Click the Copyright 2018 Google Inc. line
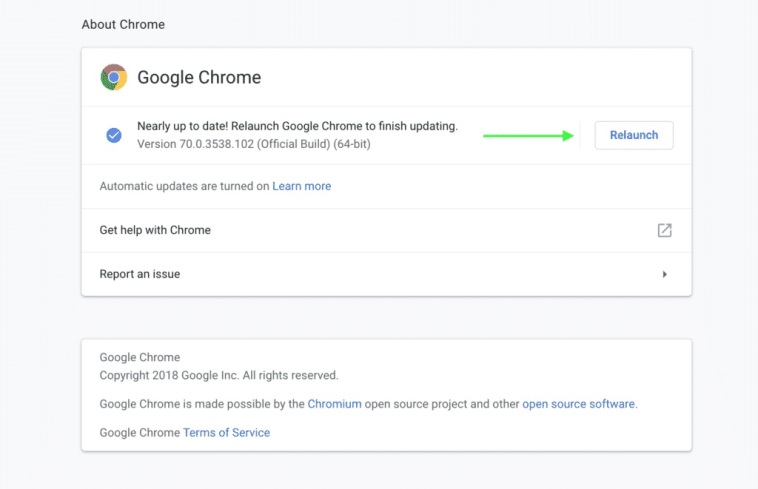 (219, 375)
